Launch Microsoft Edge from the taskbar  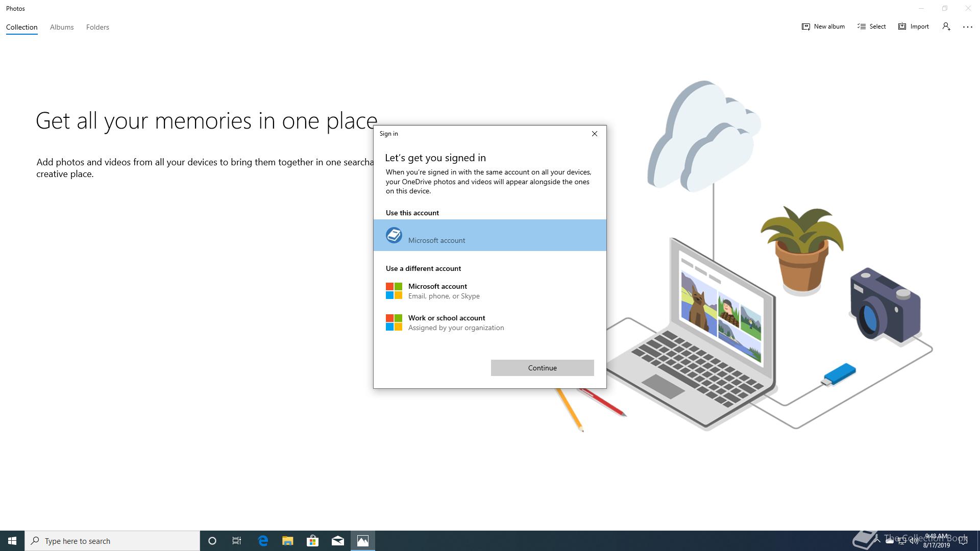pos(263,541)
